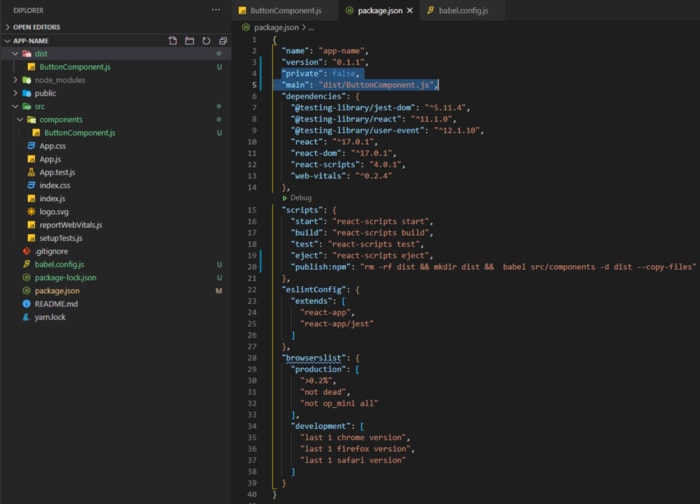The image size is (700, 504).
Task: Refresh the explorer with the refresh icon
Action: 206,41
